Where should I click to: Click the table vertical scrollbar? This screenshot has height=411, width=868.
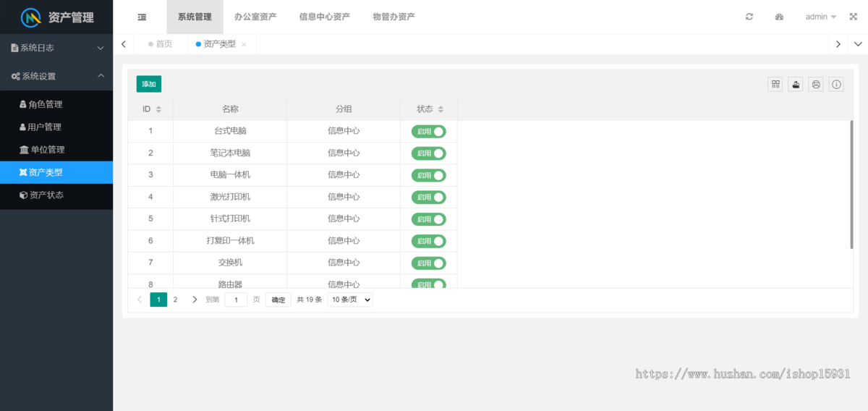coord(851,185)
